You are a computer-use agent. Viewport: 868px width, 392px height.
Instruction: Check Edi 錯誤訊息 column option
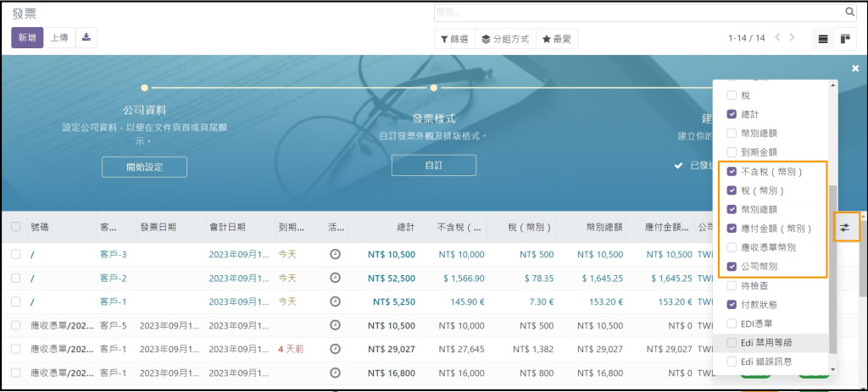click(x=732, y=362)
